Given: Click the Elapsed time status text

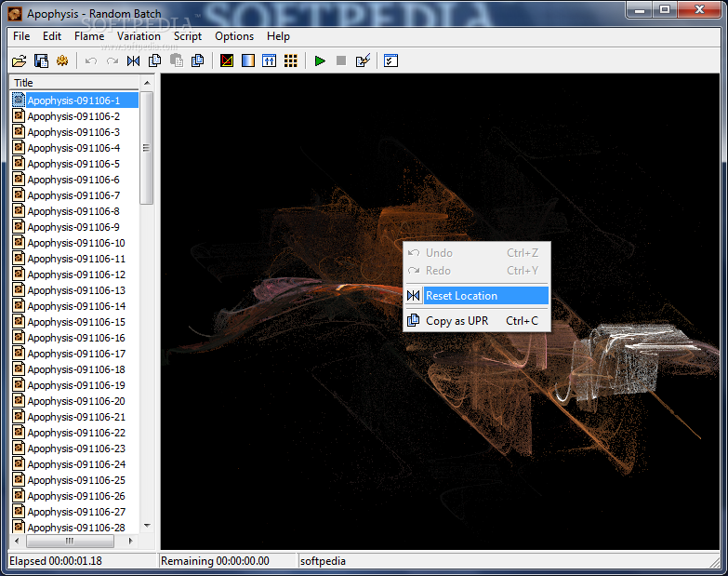Looking at the screenshot, I should click(x=56, y=561).
